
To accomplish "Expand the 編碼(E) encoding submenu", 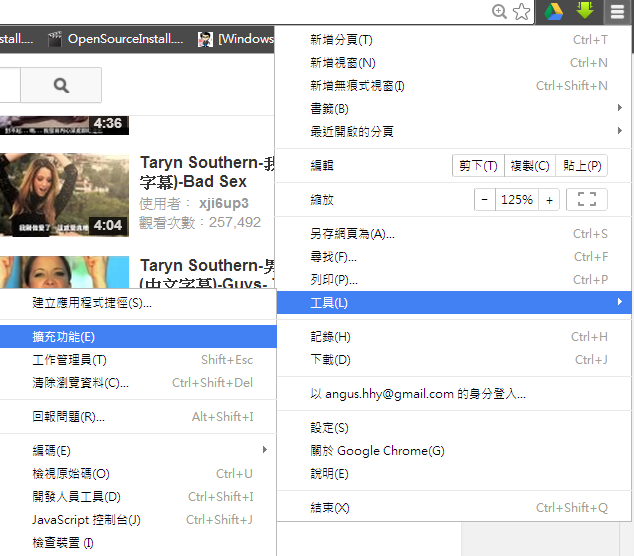I will pos(138,450).
